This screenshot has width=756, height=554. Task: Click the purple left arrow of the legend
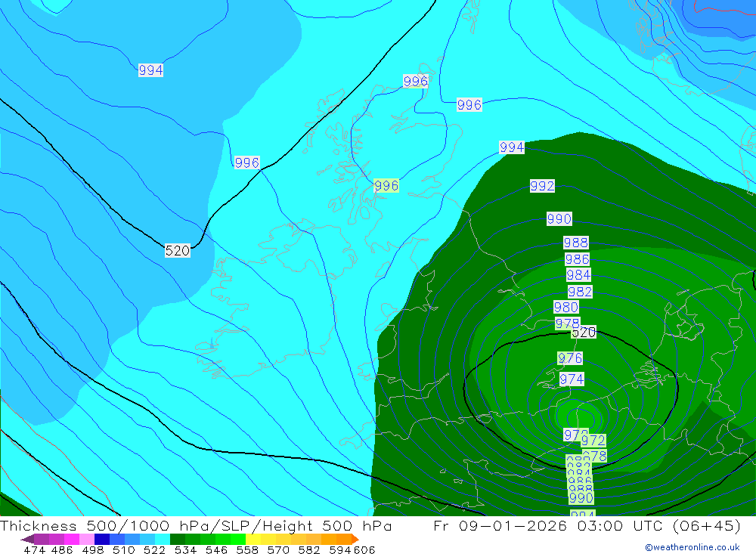27,539
